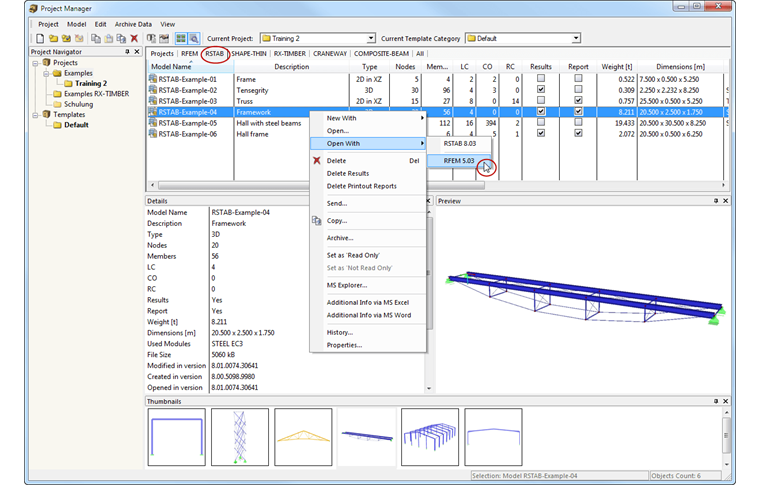This screenshot has width=760, height=485.
Task: Click the New Model toolbar icon
Action: pyautogui.click(x=40, y=38)
